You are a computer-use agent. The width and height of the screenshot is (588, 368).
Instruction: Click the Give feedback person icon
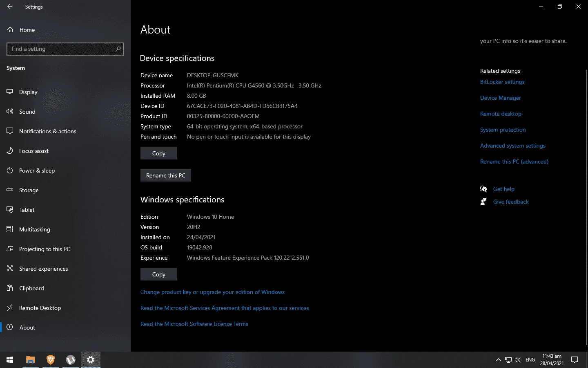(x=483, y=202)
